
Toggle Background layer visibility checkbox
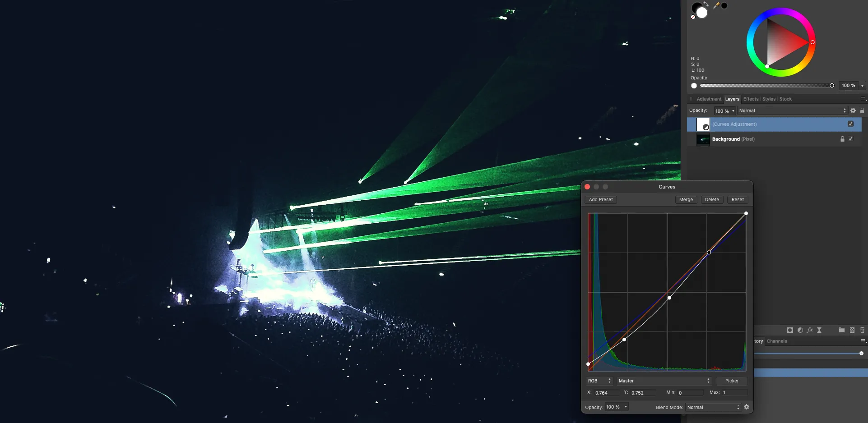click(850, 139)
